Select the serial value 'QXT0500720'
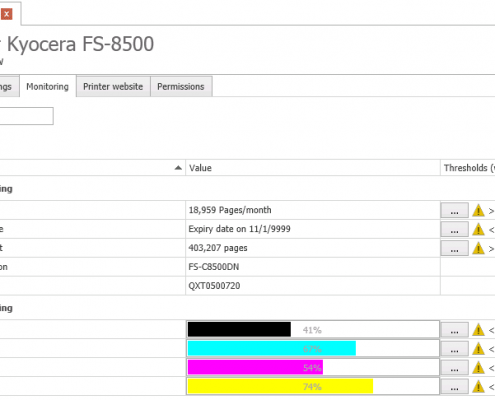Image resolution: width=495 pixels, height=400 pixels. tap(214, 286)
